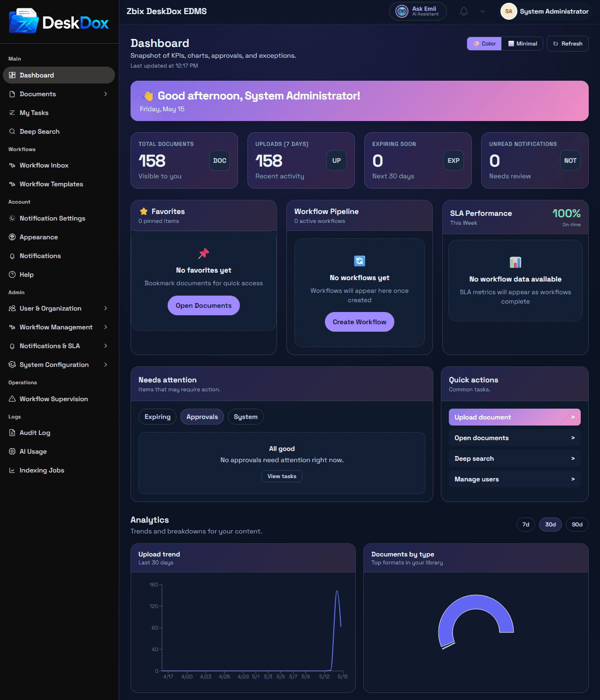Set analytics range to 30d
Viewport: 600px width, 700px height.
pos(551,525)
